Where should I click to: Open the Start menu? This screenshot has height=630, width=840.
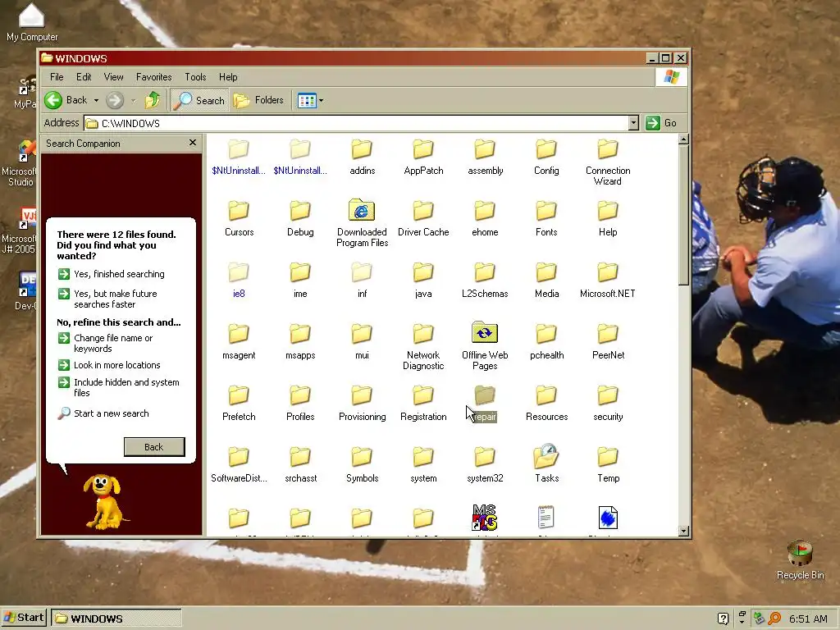(24, 618)
